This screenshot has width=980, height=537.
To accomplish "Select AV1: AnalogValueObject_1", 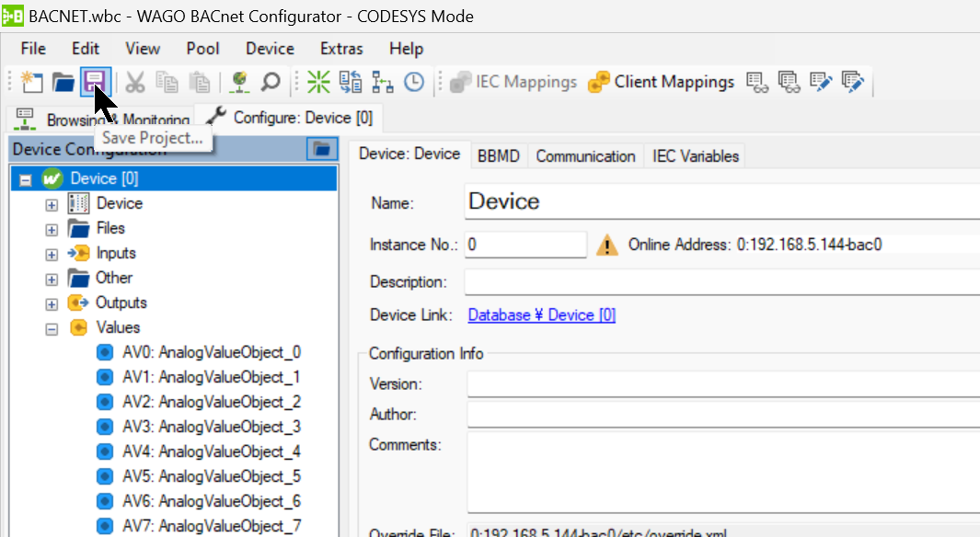I will pyautogui.click(x=212, y=377).
